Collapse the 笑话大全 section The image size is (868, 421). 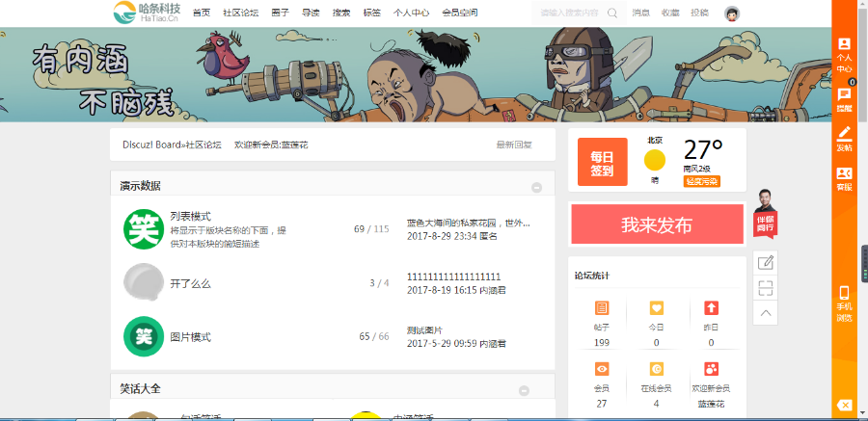click(524, 390)
